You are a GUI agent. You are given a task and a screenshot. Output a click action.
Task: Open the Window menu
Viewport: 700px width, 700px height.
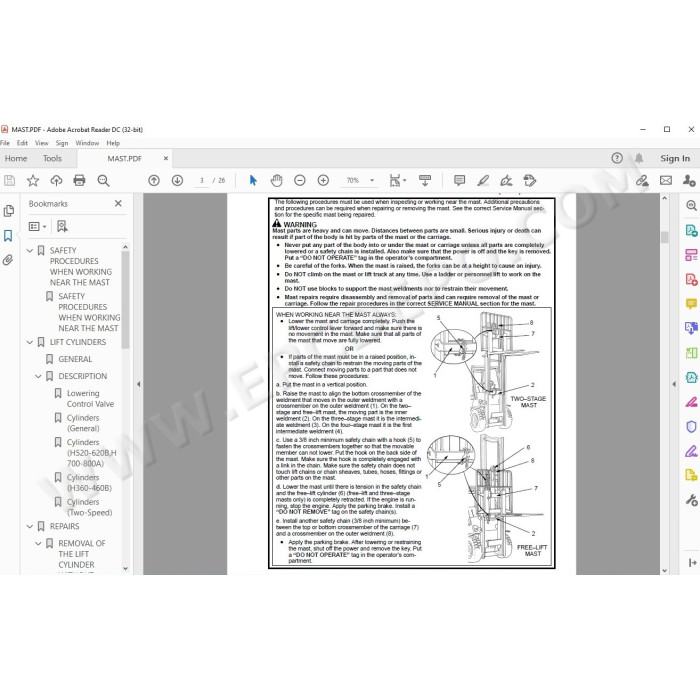tap(87, 143)
